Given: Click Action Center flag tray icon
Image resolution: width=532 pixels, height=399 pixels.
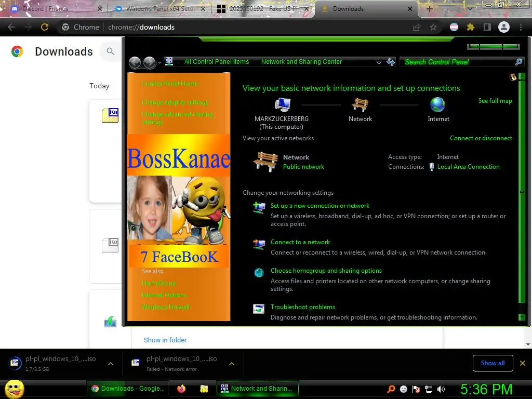Looking at the screenshot, I should [416, 389].
